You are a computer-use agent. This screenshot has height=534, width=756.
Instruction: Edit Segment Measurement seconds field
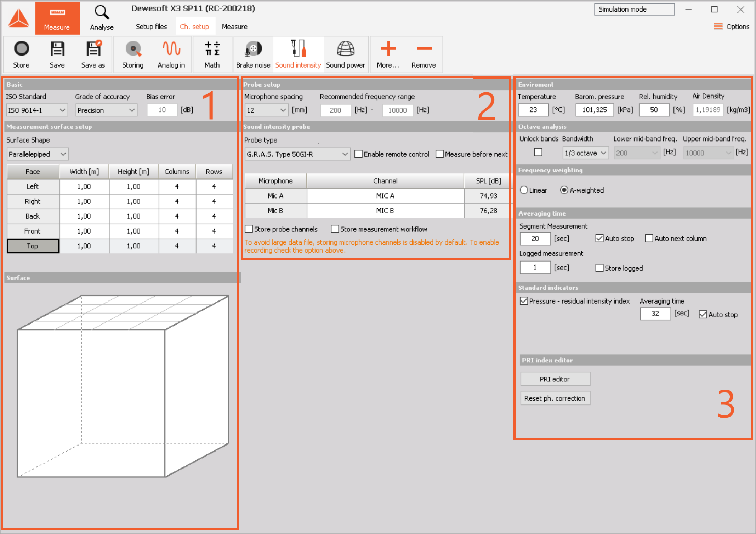pyautogui.click(x=535, y=239)
